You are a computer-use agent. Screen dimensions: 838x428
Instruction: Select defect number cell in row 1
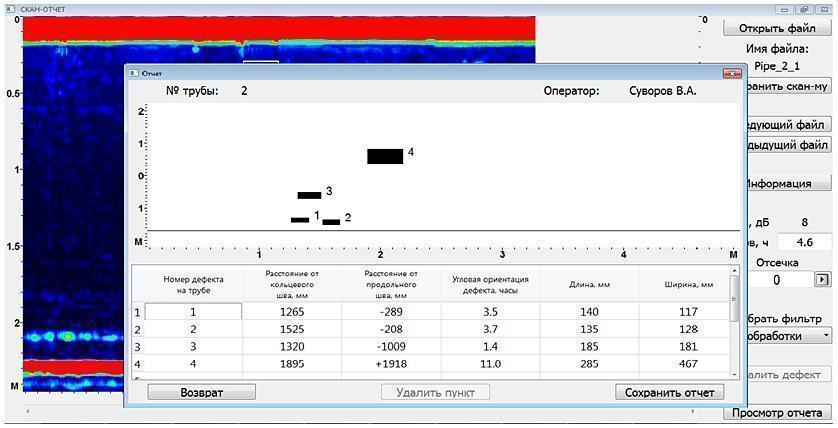(193, 312)
